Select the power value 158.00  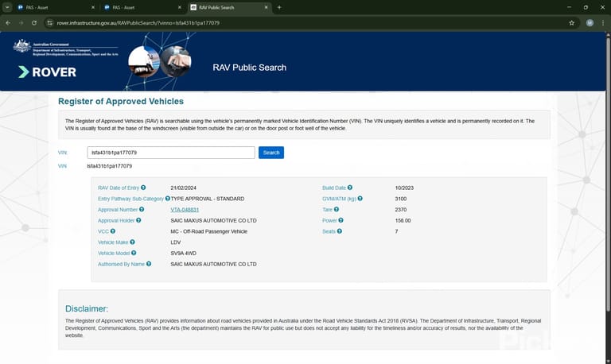[403, 220]
